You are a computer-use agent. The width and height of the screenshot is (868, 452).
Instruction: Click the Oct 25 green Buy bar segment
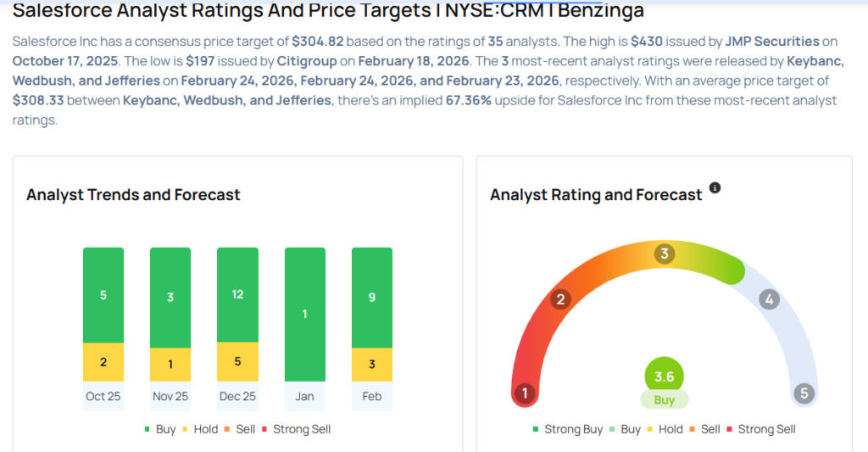tap(103, 295)
